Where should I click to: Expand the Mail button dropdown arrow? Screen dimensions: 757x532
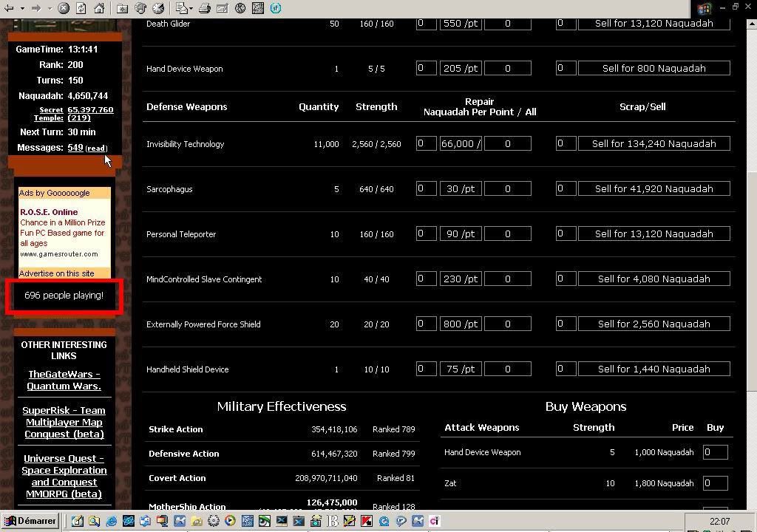191,8
